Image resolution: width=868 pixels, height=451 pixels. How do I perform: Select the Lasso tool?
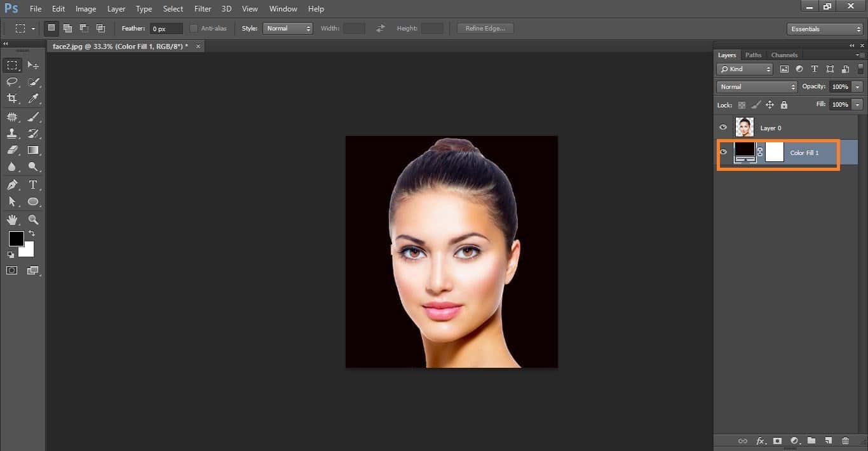click(x=12, y=82)
